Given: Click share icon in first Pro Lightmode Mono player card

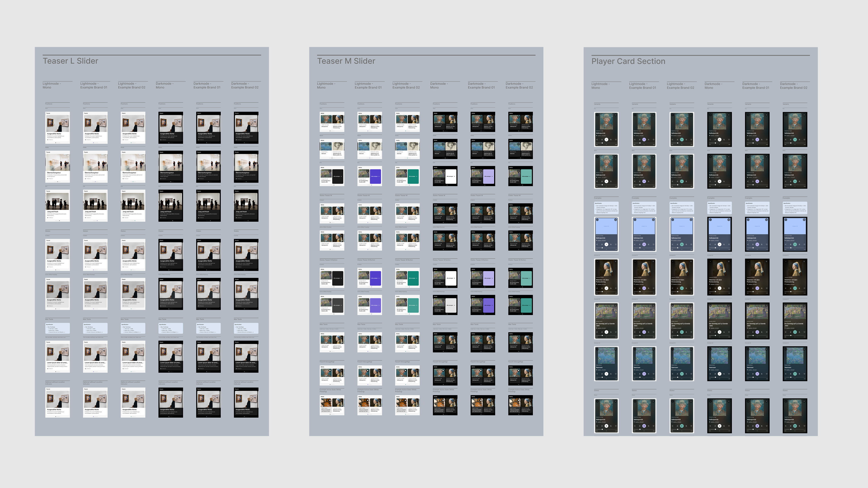Looking at the screenshot, I should click(x=597, y=140).
